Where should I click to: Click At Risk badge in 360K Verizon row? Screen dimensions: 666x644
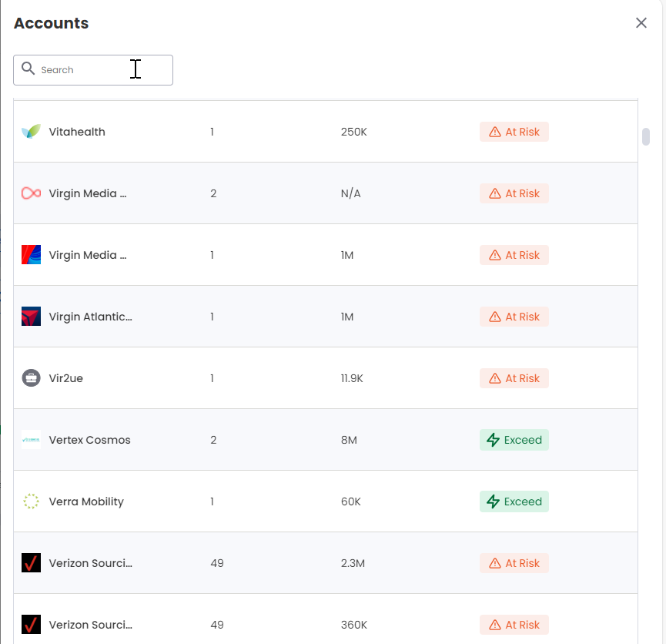coord(514,625)
